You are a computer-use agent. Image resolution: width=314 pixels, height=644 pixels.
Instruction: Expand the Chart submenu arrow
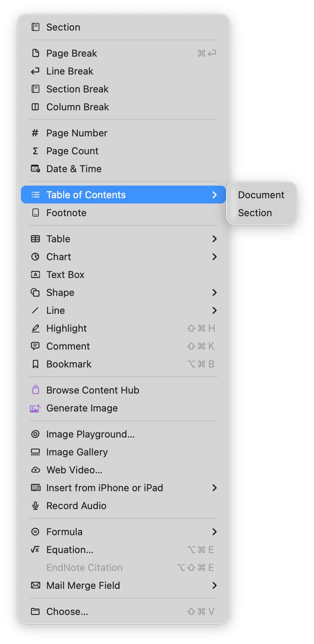[214, 257]
